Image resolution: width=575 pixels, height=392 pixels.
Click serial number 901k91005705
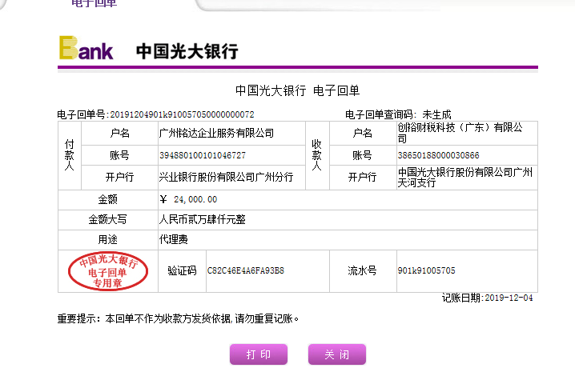(427, 270)
